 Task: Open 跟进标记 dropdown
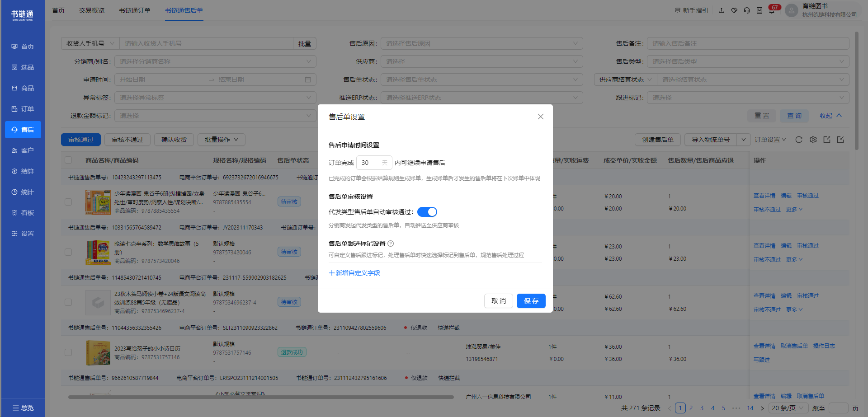coord(748,98)
